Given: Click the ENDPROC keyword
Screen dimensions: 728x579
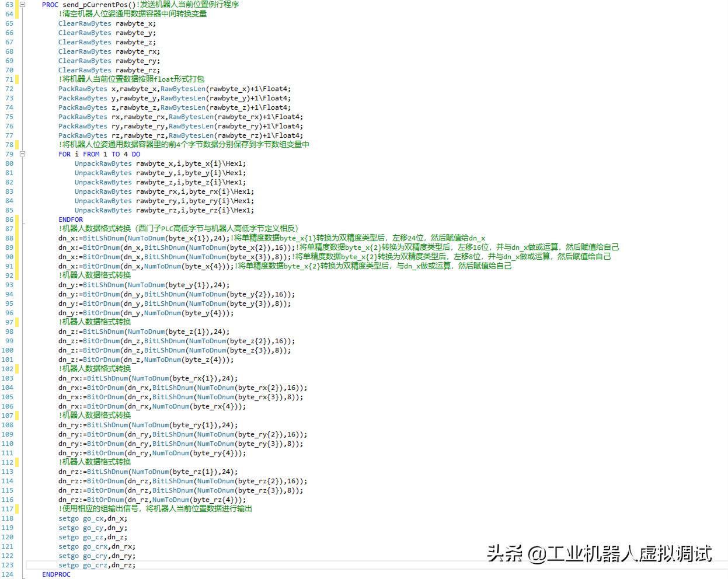Looking at the screenshot, I should coord(56,574).
